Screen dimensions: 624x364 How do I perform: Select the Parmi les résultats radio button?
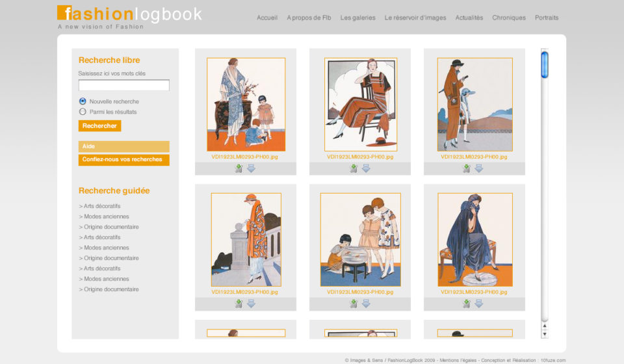click(x=83, y=112)
